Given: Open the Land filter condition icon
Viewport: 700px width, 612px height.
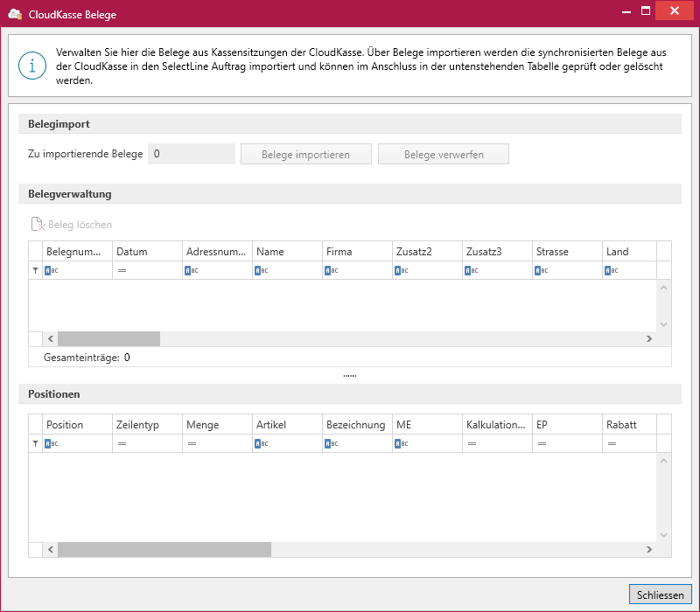Looking at the screenshot, I should [x=612, y=270].
